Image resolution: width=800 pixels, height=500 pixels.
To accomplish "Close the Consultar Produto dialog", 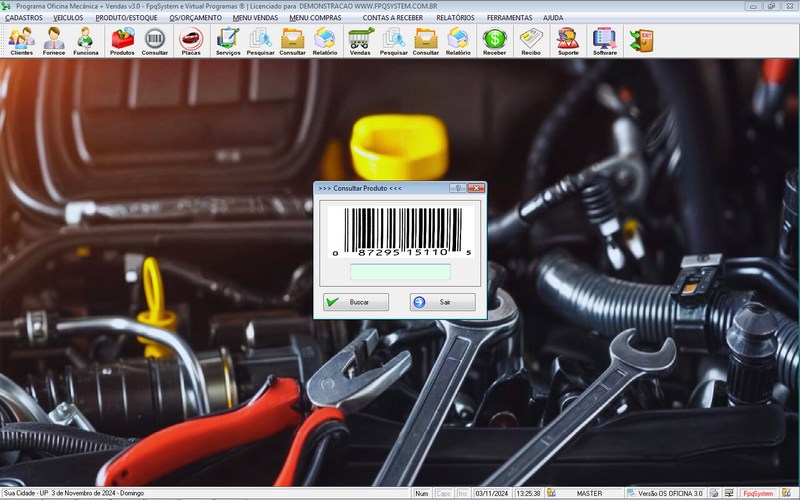I will tap(476, 188).
